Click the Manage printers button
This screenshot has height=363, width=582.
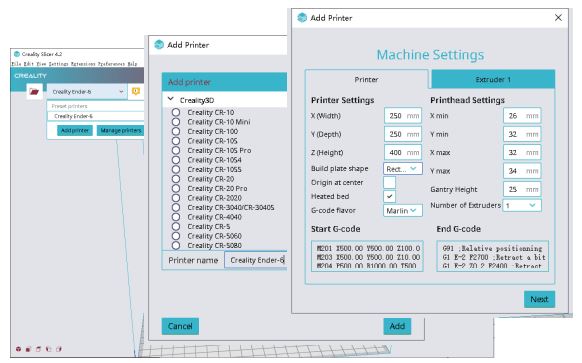[121, 131]
